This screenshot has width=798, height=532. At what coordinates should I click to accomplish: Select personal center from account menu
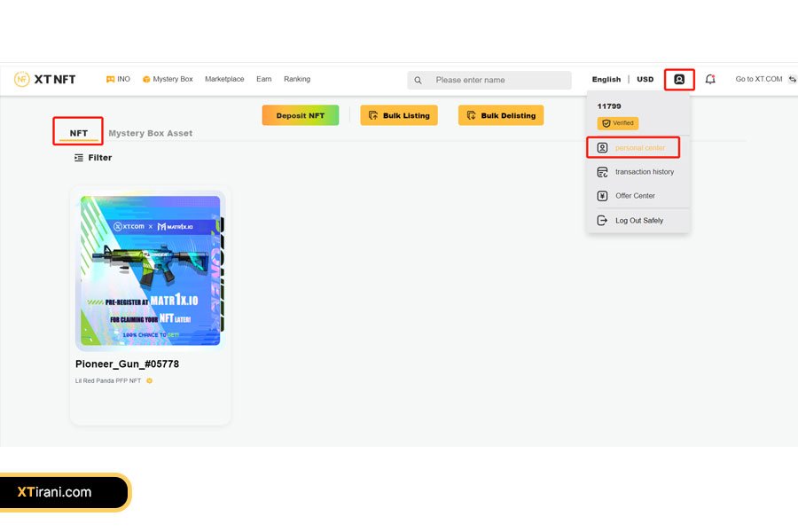[x=639, y=148]
